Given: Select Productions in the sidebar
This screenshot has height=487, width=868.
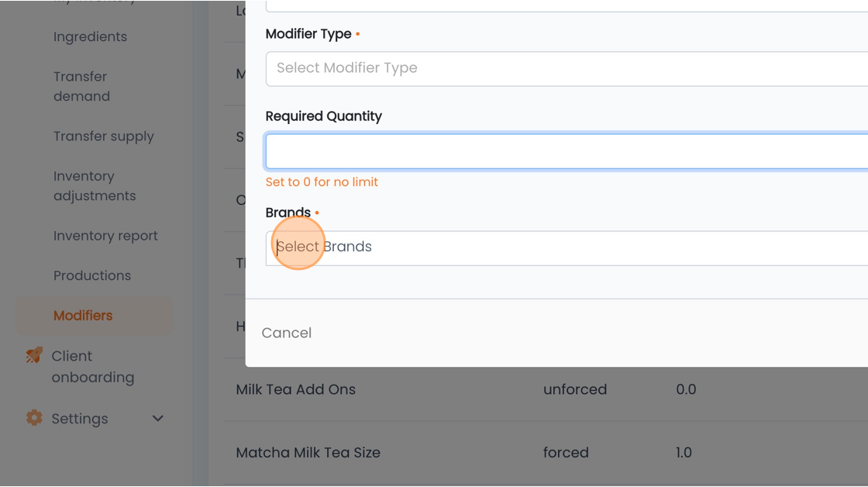Looking at the screenshot, I should (92, 275).
